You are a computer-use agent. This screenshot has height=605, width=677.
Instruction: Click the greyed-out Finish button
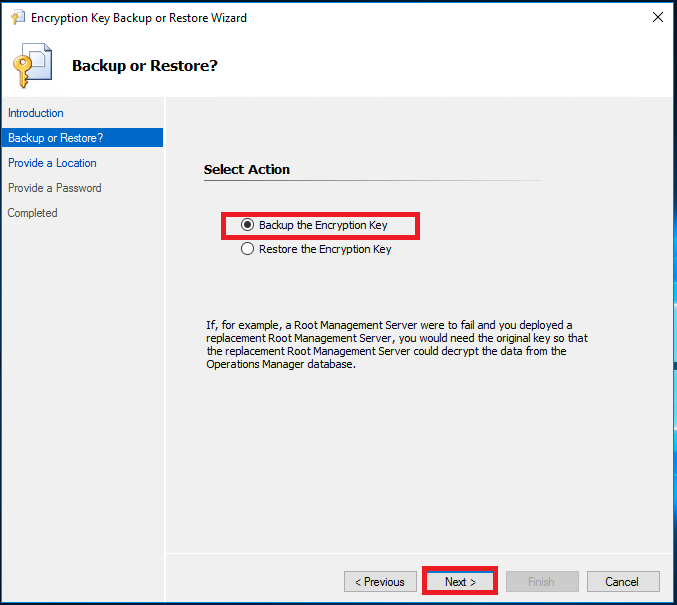click(x=542, y=582)
